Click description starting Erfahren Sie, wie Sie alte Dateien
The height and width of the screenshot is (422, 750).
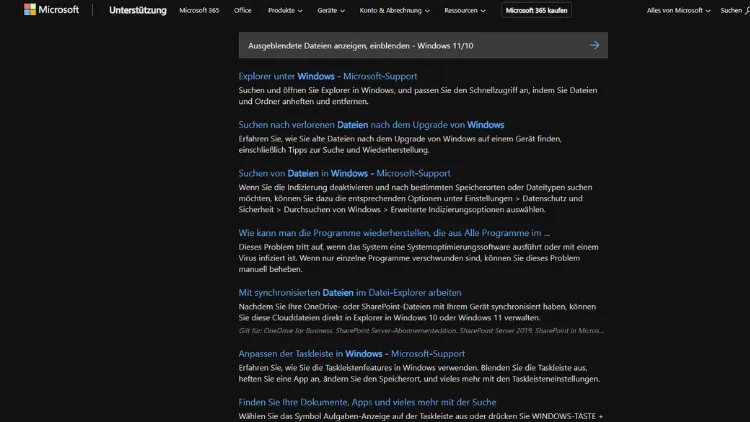[x=400, y=144]
